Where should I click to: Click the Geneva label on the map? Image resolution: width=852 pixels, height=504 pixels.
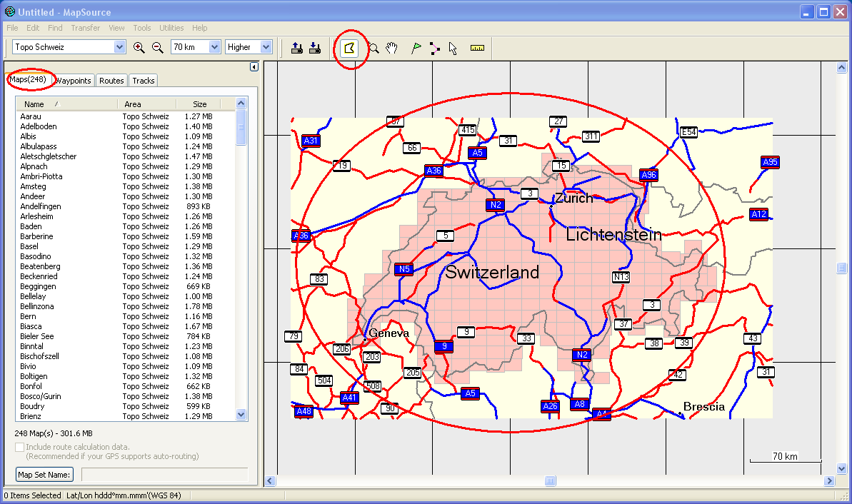(389, 333)
